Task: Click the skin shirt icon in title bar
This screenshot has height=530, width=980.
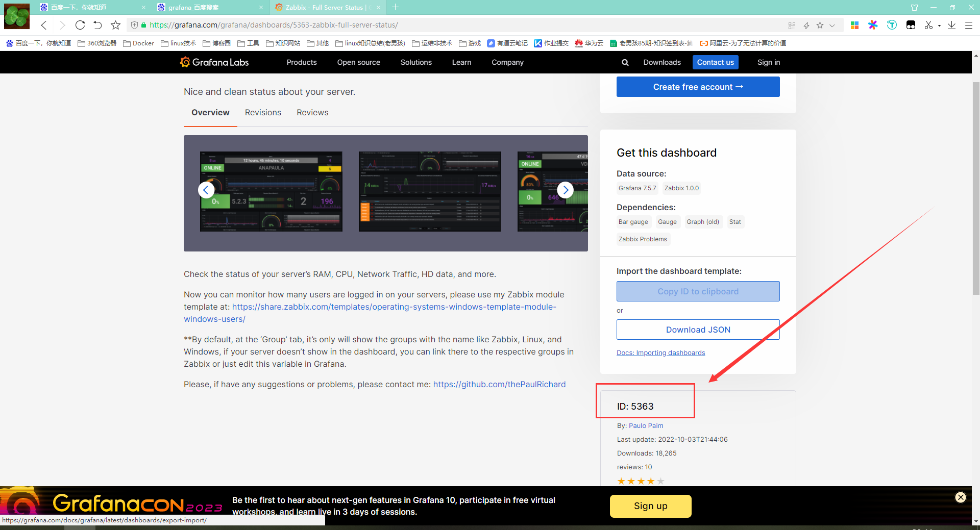Action: pos(914,8)
